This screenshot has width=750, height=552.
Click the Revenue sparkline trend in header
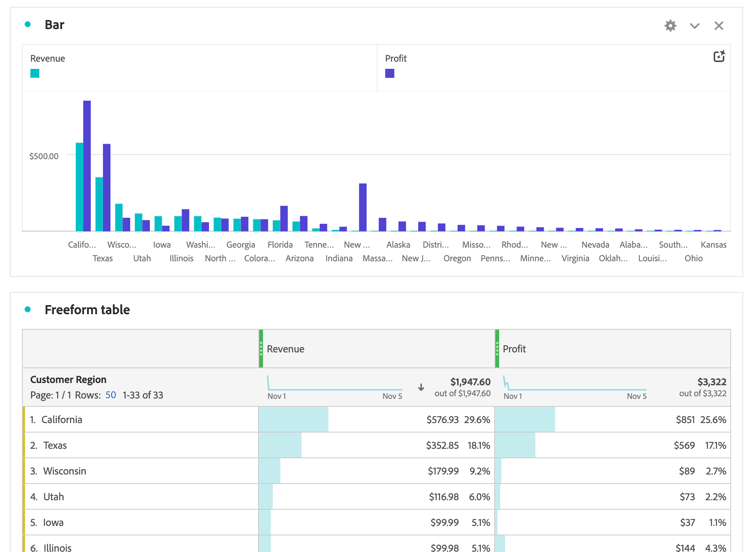334,384
